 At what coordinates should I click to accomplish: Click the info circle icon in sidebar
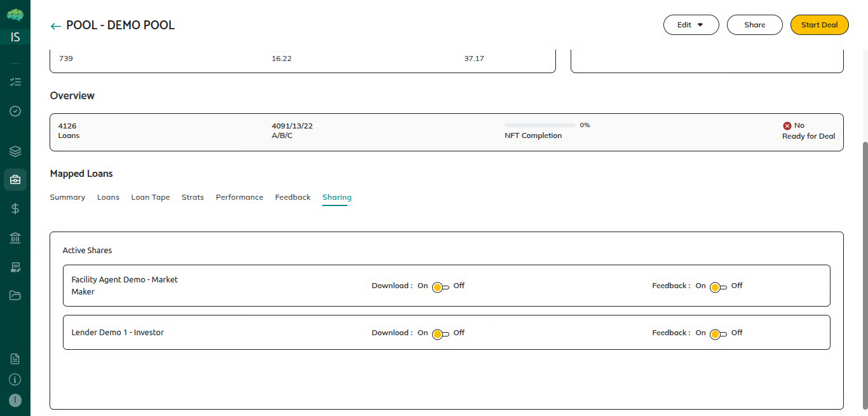point(15,380)
